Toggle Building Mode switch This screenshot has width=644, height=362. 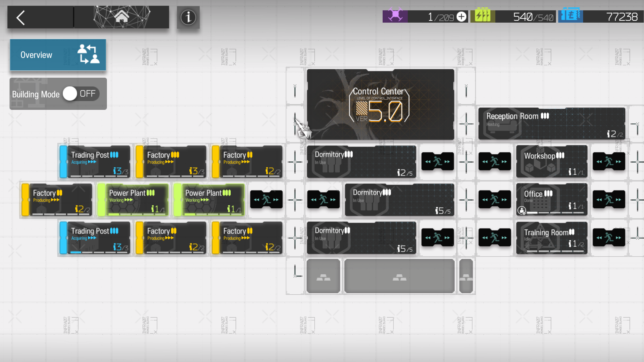[81, 94]
